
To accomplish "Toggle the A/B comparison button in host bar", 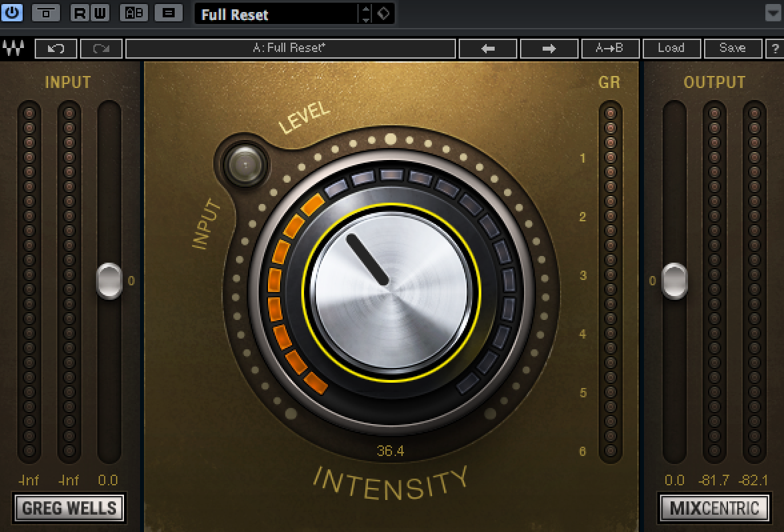I will pyautogui.click(x=133, y=13).
